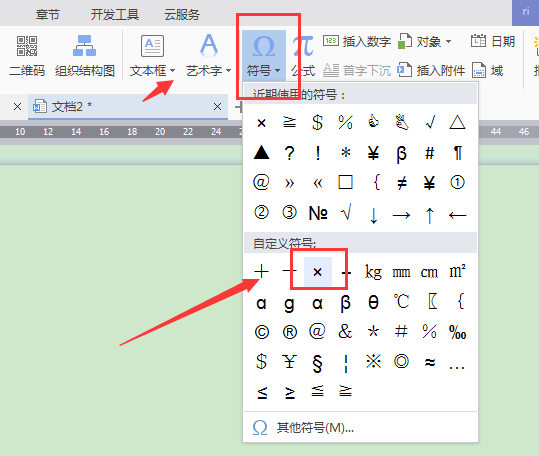Image resolution: width=539 pixels, height=456 pixels.
Task: Select the multiplication sign in custom symbols
Action: click(x=318, y=272)
